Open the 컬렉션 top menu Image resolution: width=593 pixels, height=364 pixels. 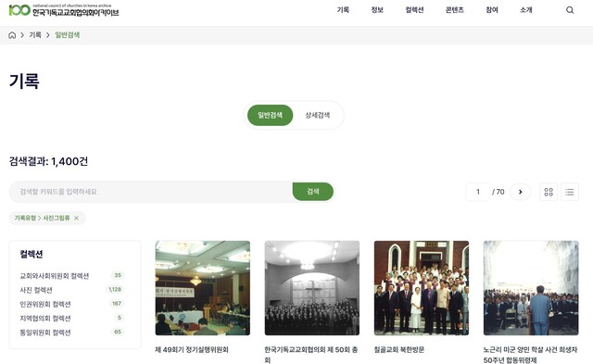[x=414, y=10]
